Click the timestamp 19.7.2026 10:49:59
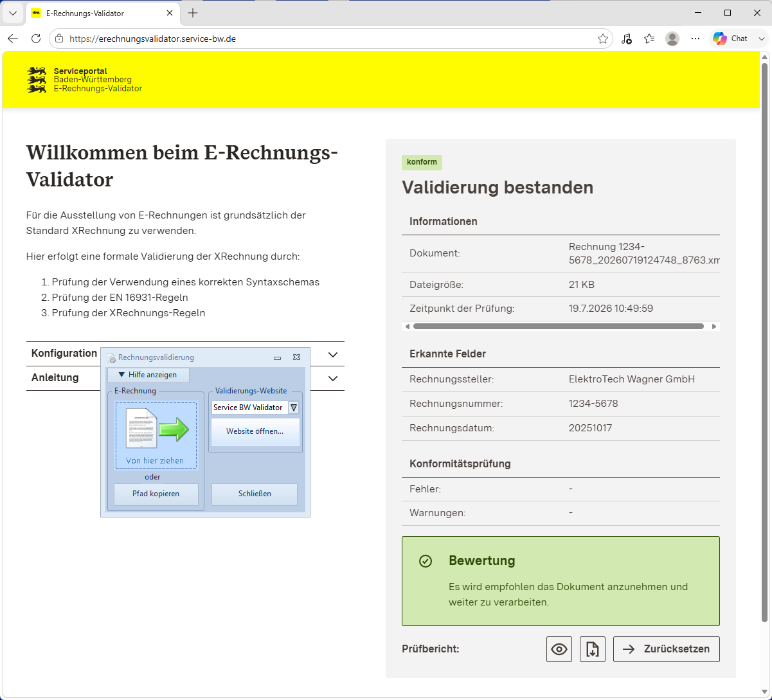772x700 pixels. pyautogui.click(x=611, y=309)
